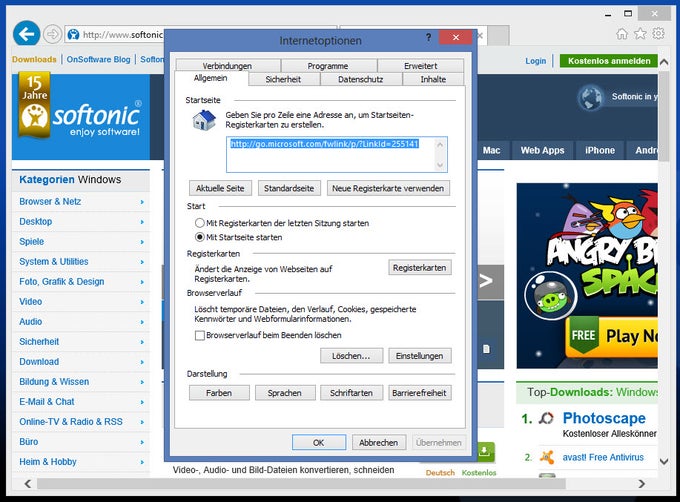
Task: Click the Aktuelle Seite button
Action: [x=220, y=189]
